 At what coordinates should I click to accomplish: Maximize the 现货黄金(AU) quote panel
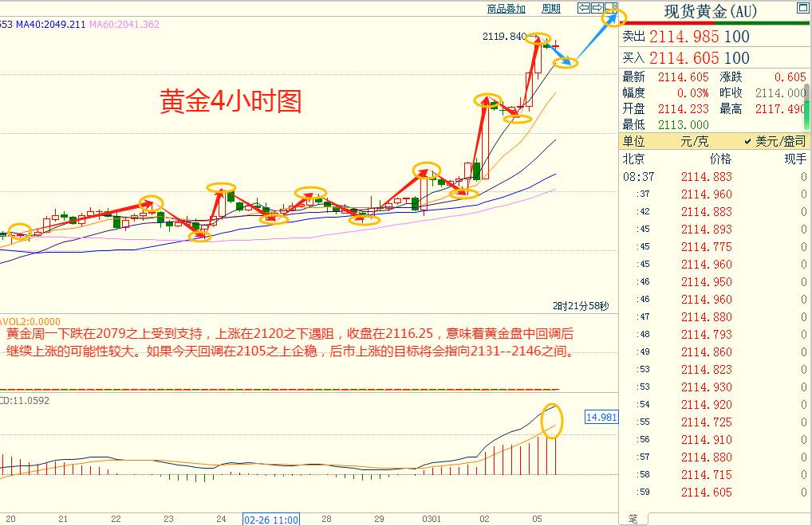pos(802,8)
